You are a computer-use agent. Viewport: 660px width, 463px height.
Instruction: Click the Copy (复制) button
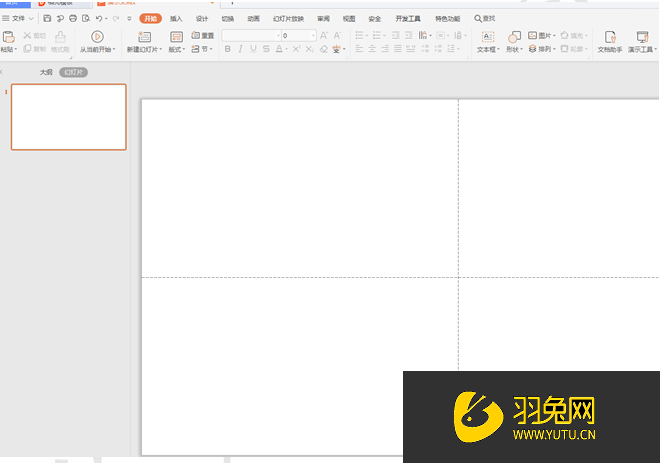[x=35, y=49]
